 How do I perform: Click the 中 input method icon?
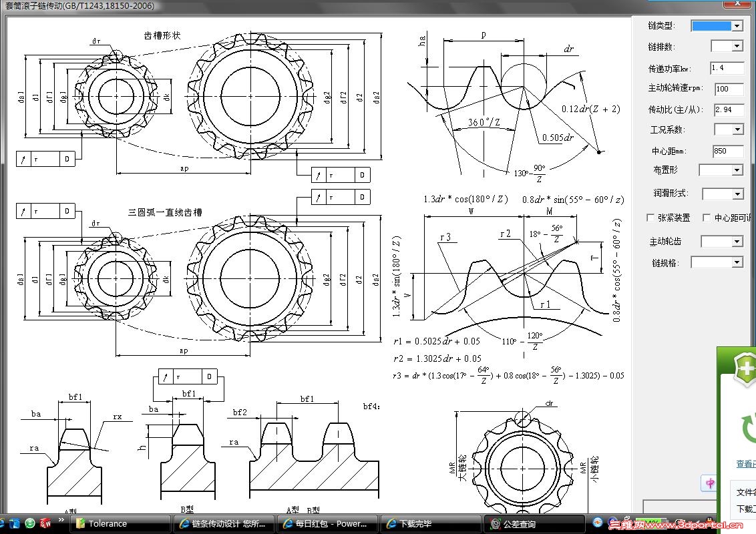710,483
